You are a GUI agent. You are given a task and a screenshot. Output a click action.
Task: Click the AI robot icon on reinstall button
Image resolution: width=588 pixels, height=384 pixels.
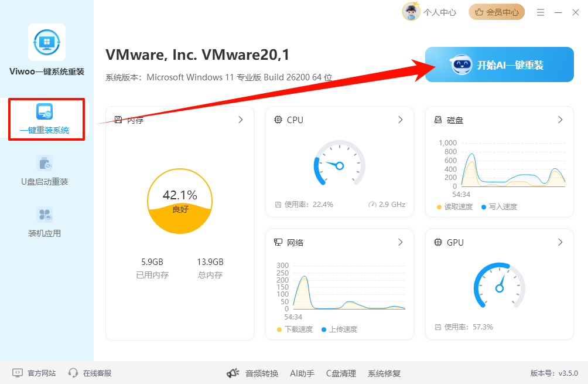click(x=461, y=64)
